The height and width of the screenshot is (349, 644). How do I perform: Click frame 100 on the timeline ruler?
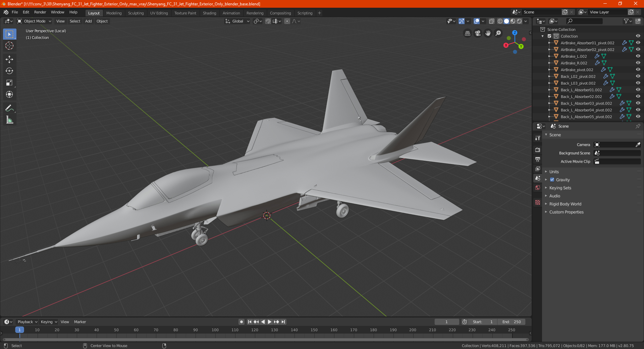click(x=215, y=330)
